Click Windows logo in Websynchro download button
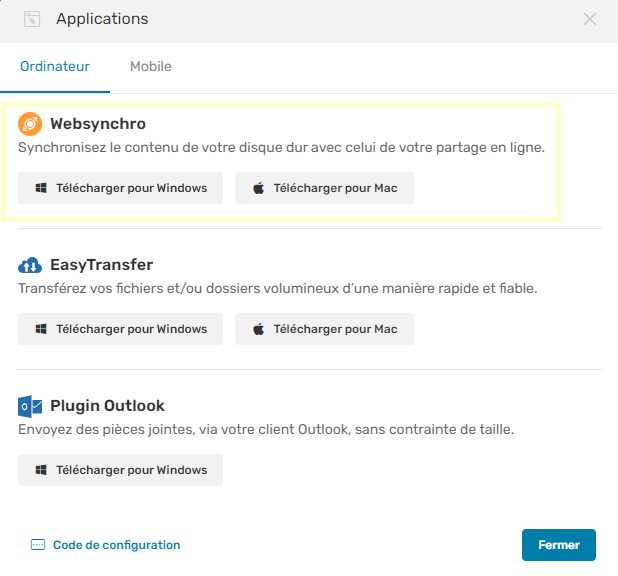 click(41, 188)
